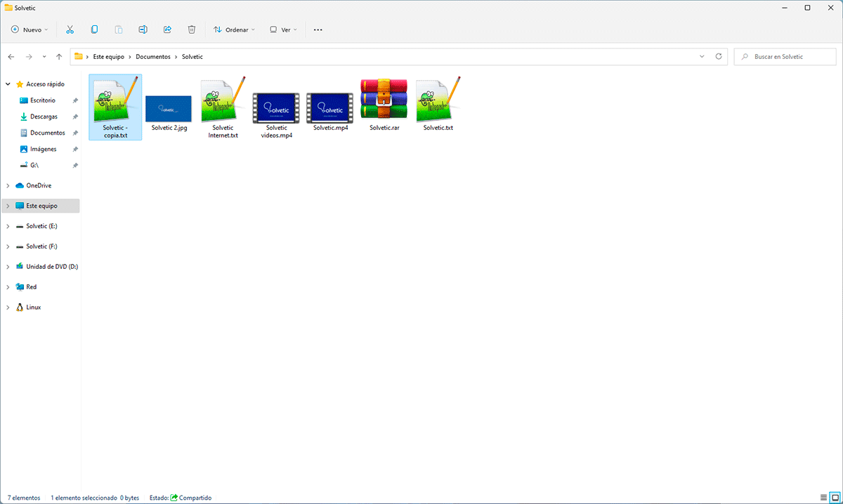Viewport: 843px width, 504px height.
Task: Click "7 elementos" in status bar
Action: click(24, 498)
